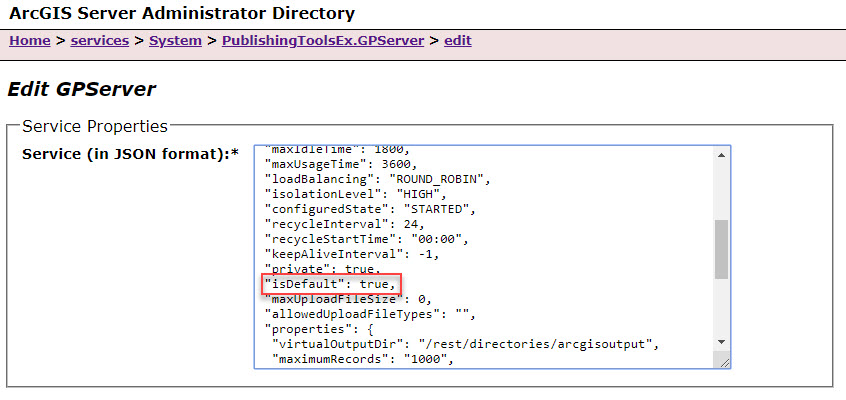Click the Edit GPServer heading
This screenshot has width=846, height=400.
81,89
